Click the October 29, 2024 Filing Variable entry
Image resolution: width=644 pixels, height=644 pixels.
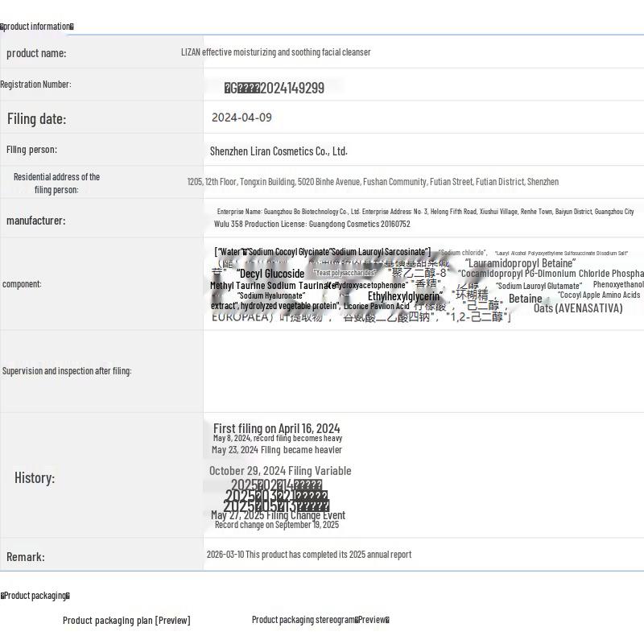tap(280, 471)
